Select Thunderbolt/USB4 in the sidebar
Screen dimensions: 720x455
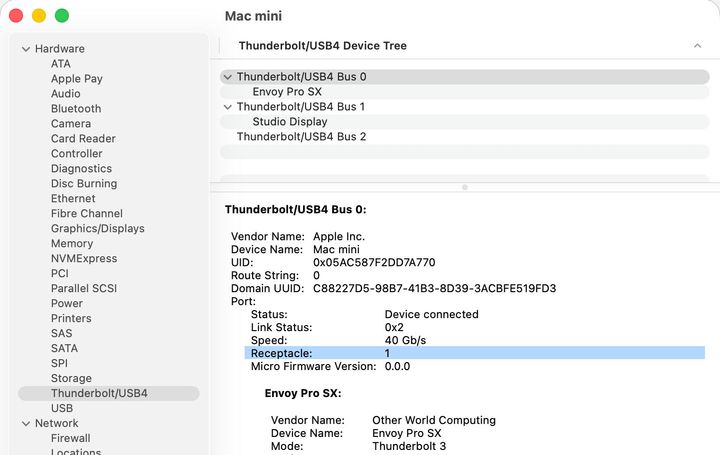108,393
